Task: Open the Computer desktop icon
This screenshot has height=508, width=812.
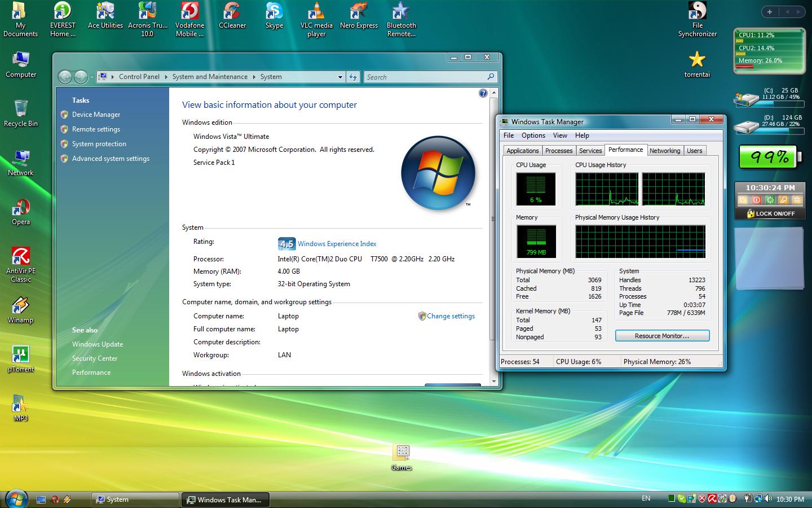Action: click(x=21, y=64)
